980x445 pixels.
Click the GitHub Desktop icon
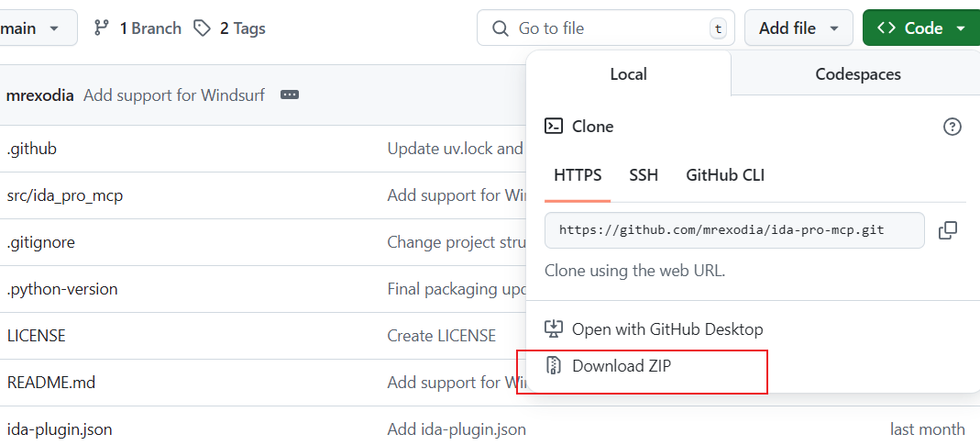(554, 328)
